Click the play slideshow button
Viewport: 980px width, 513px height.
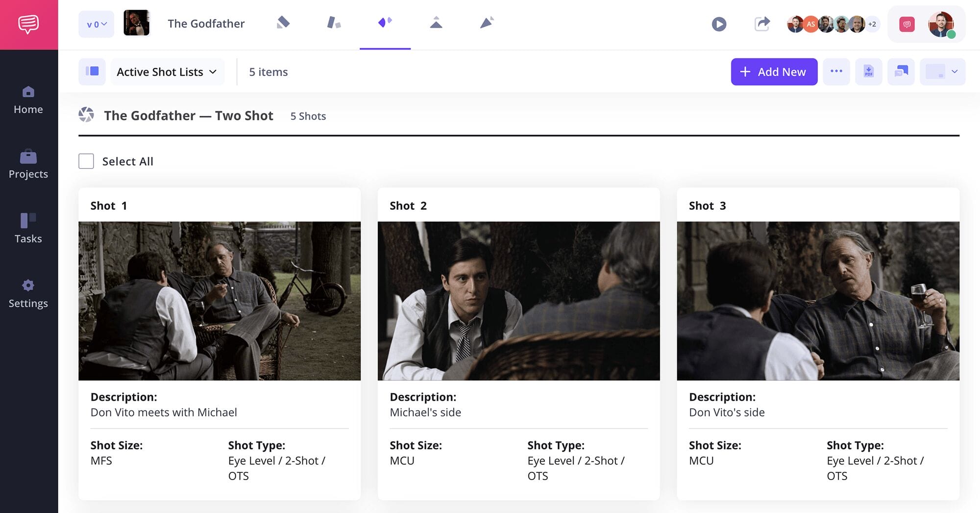pos(719,24)
